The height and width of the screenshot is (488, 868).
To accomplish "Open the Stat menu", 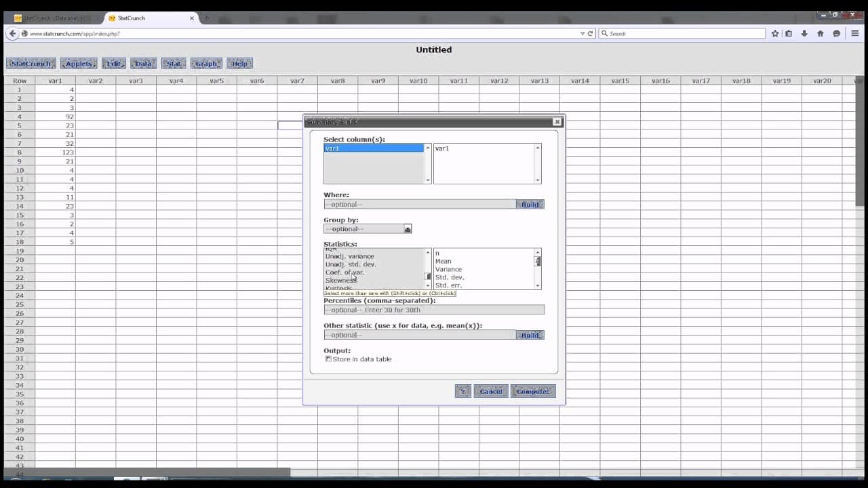I will tap(174, 64).
